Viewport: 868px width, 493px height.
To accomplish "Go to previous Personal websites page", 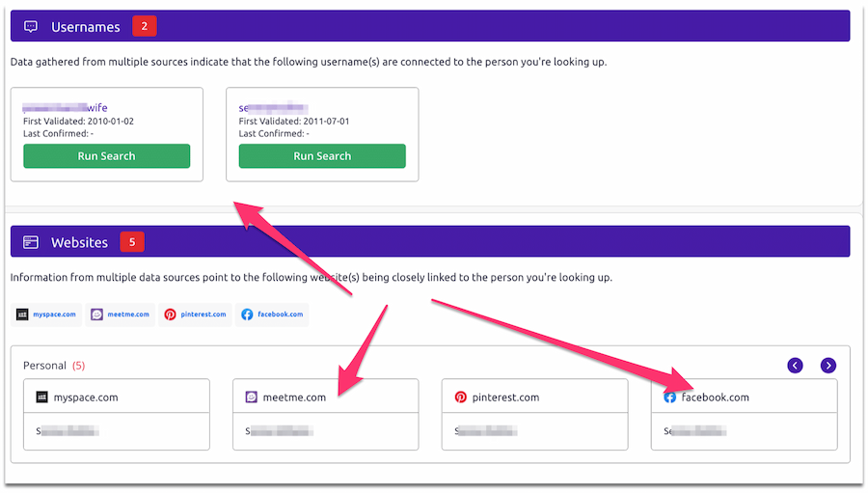I will (x=795, y=365).
